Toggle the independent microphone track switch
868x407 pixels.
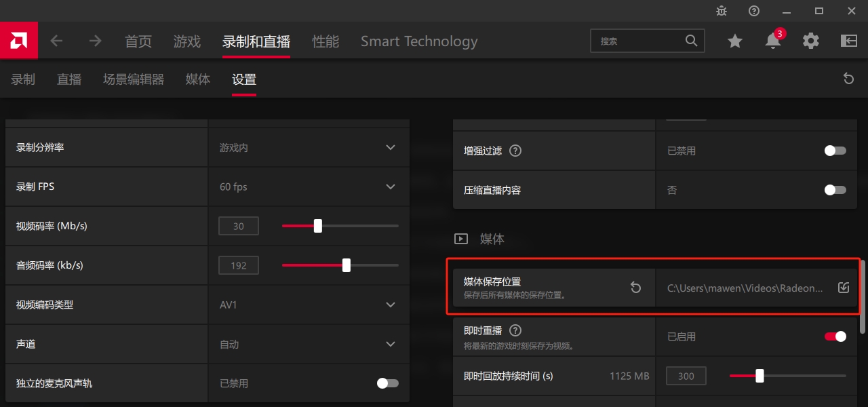tap(388, 383)
